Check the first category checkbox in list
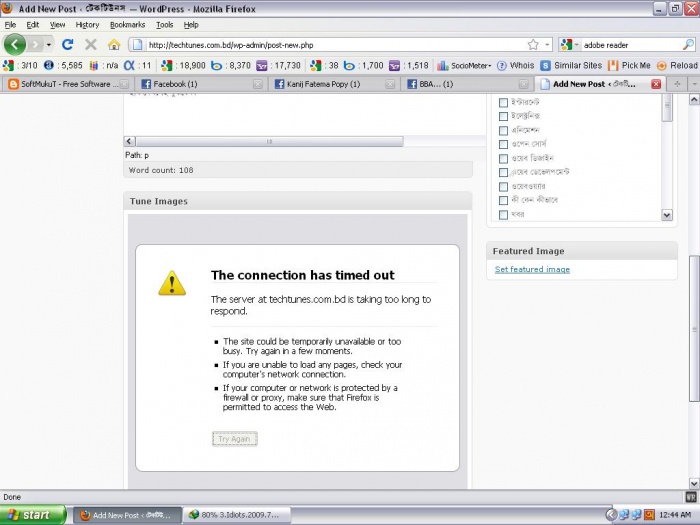Image resolution: width=700 pixels, height=525 pixels. tap(503, 102)
